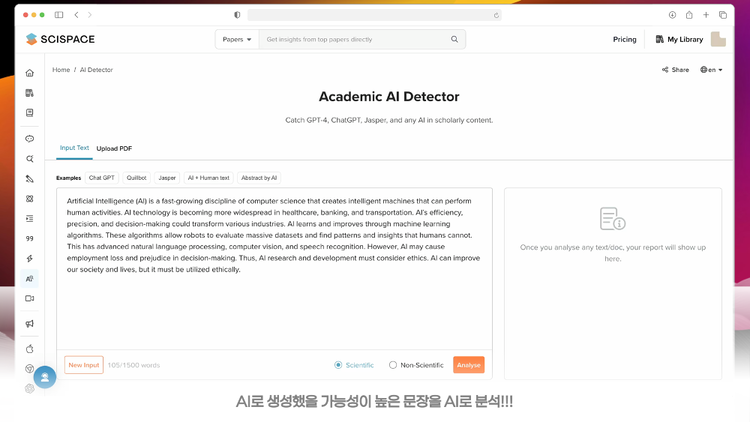Open the list extract icon in sidebar
Image resolution: width=750 pixels, height=422 pixels.
(30, 219)
